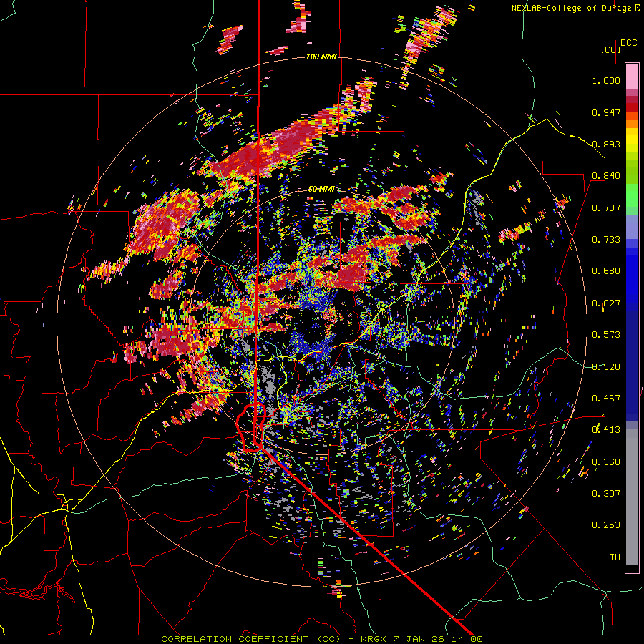Click the 0.573 legend value
Image resolution: width=644 pixels, height=644 pixels.
(606, 335)
